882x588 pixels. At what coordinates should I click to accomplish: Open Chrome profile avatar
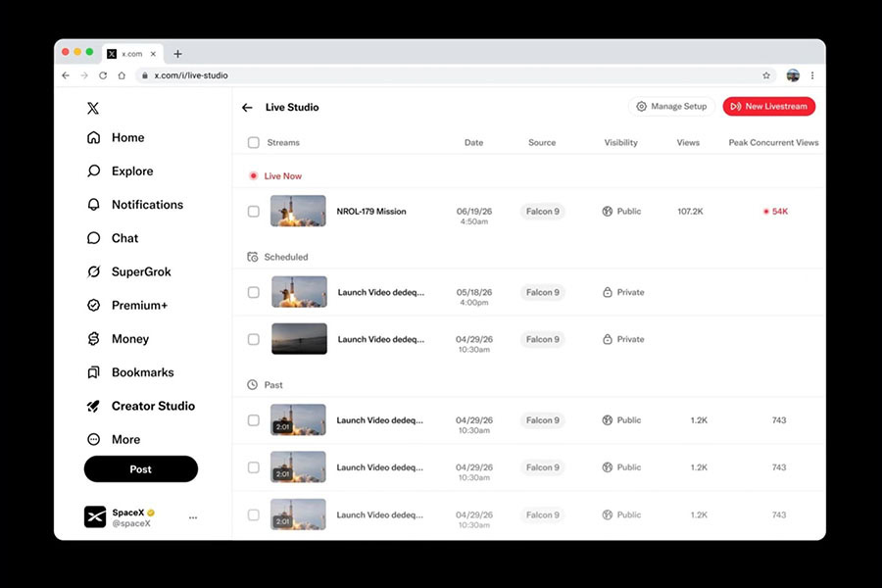coord(793,75)
